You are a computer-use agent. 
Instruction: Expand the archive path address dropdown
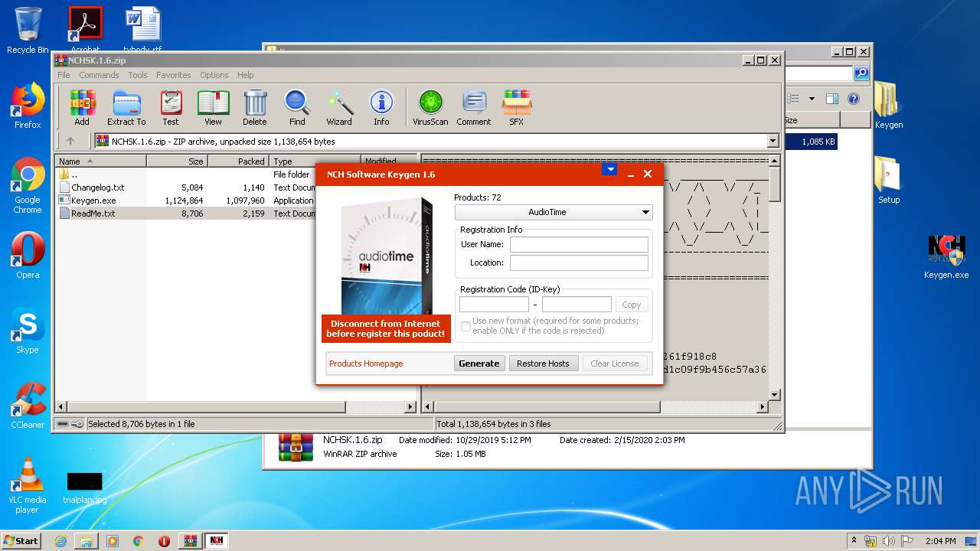point(772,141)
